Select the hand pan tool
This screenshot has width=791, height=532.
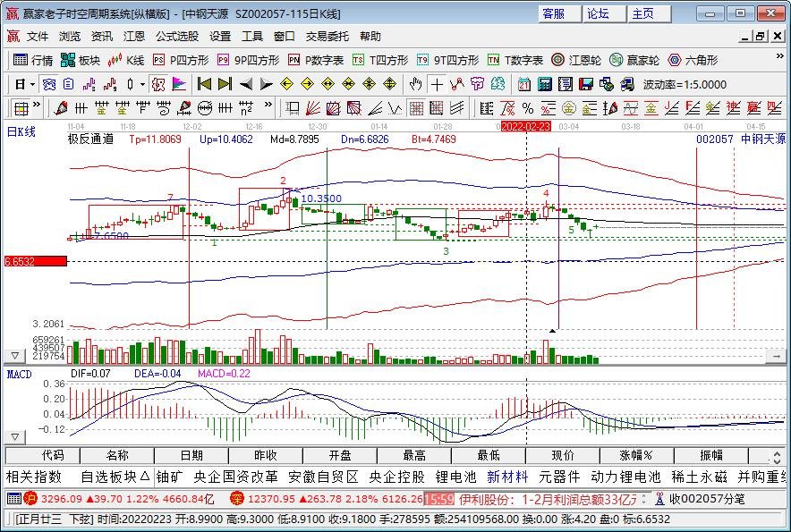pos(415,84)
